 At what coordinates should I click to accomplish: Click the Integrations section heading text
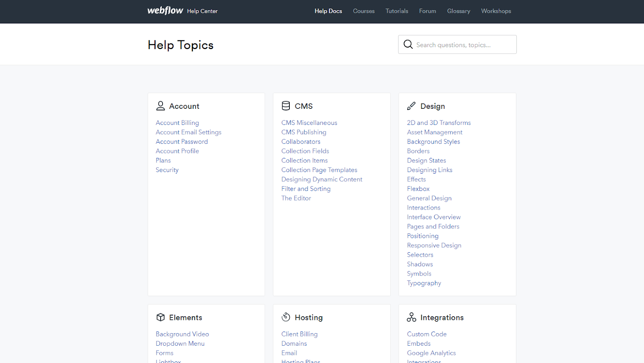(x=442, y=317)
